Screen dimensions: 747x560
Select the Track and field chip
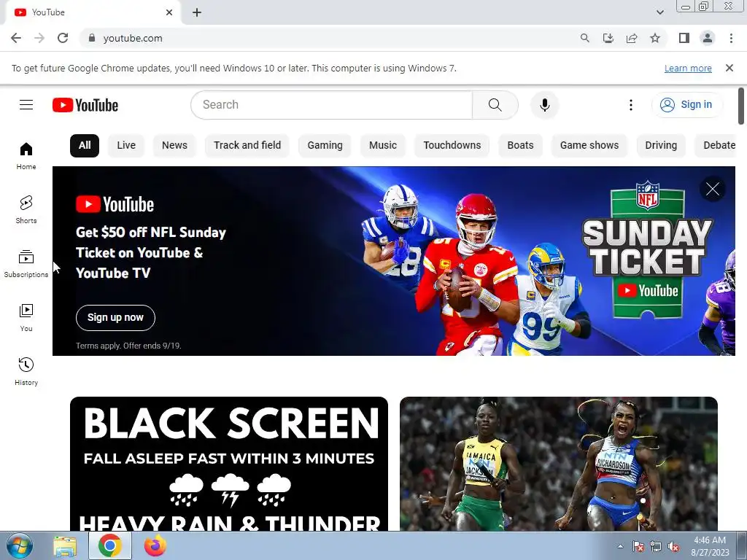247,145
